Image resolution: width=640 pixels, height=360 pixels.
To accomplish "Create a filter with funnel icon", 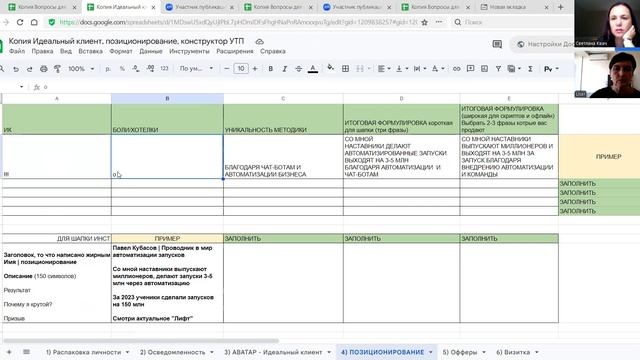I will pos(498,69).
